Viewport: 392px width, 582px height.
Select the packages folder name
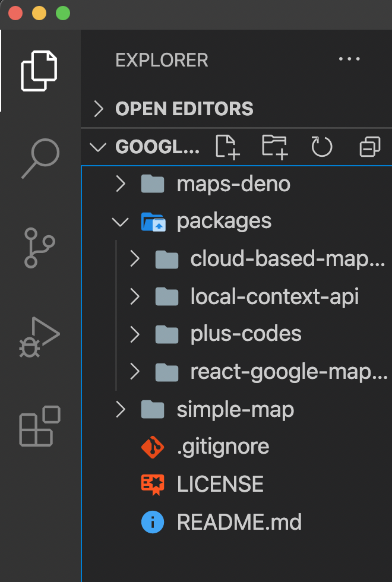tap(225, 222)
